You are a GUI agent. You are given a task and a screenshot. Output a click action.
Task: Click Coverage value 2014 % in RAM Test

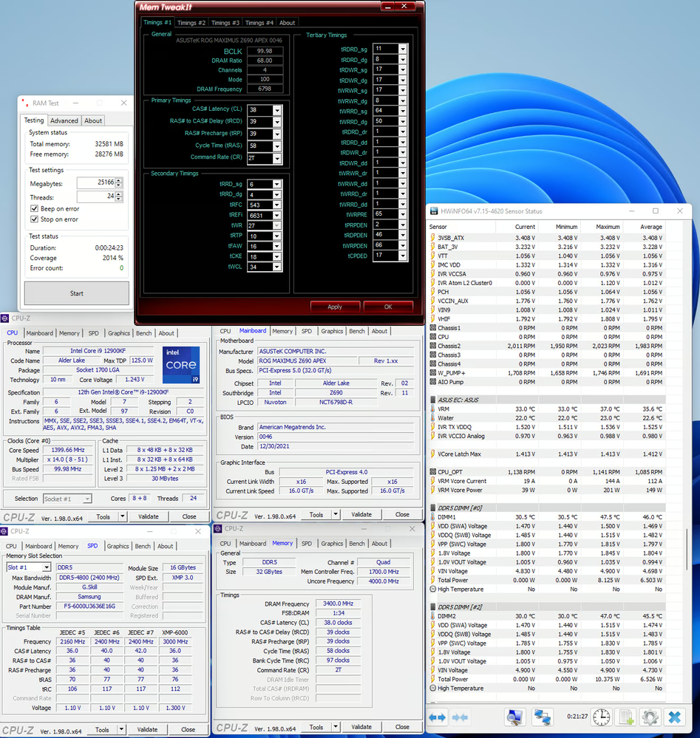click(x=113, y=258)
